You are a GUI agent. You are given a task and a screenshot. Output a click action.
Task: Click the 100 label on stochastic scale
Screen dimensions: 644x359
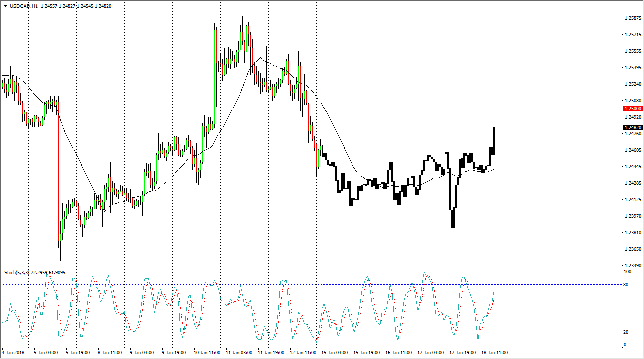pos(628,272)
